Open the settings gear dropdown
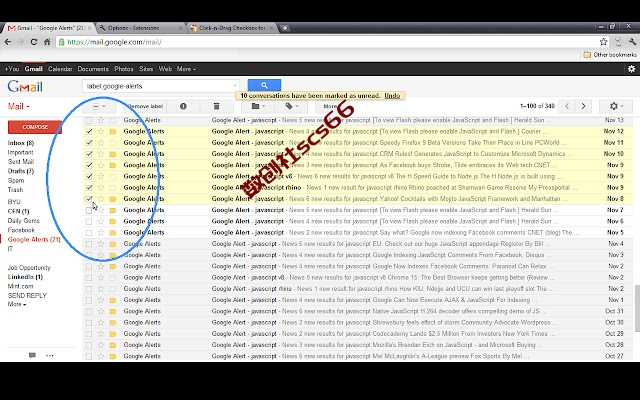The height and width of the screenshot is (400, 640). [616, 106]
